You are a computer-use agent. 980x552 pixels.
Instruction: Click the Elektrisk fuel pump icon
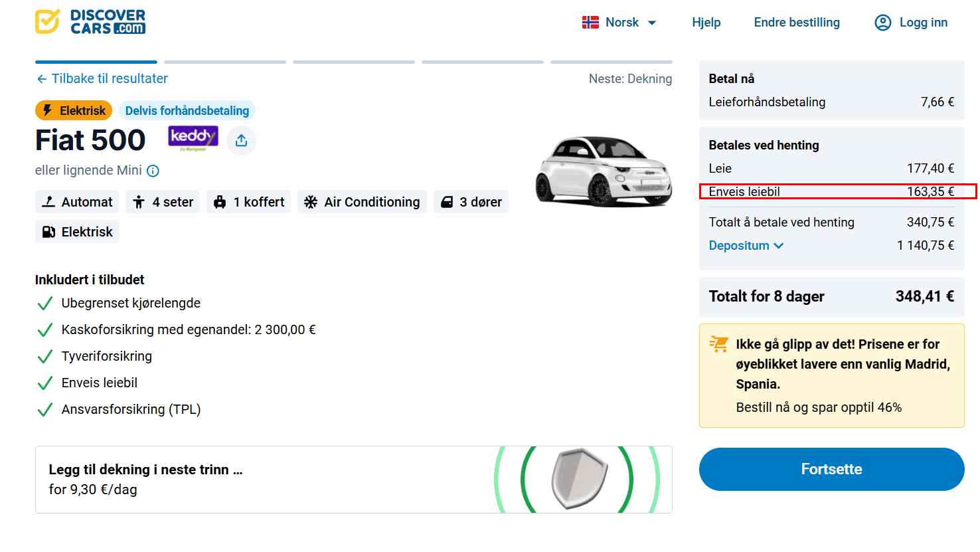coord(48,232)
